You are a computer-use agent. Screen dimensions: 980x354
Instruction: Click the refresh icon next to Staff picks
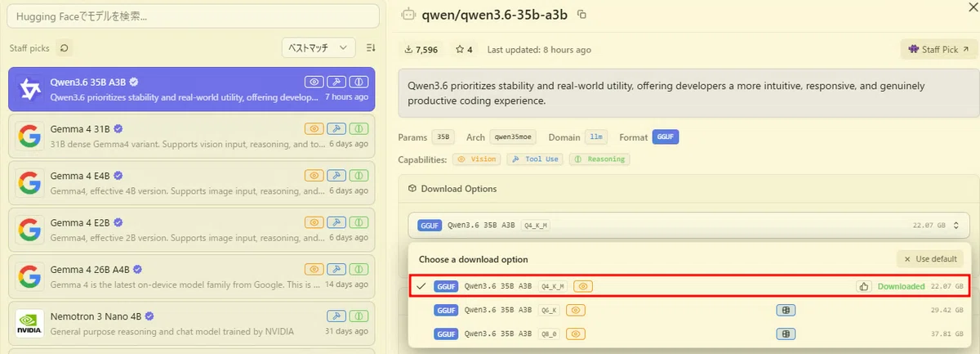click(65, 48)
